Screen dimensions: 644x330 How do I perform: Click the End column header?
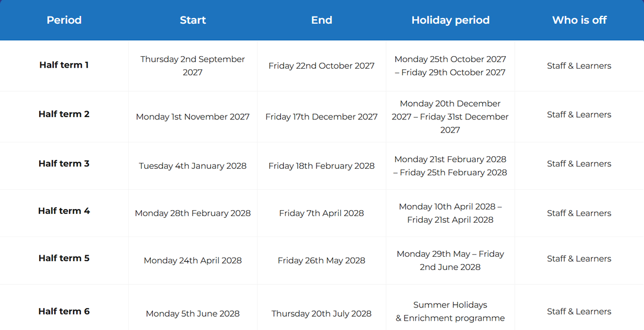pos(321,20)
